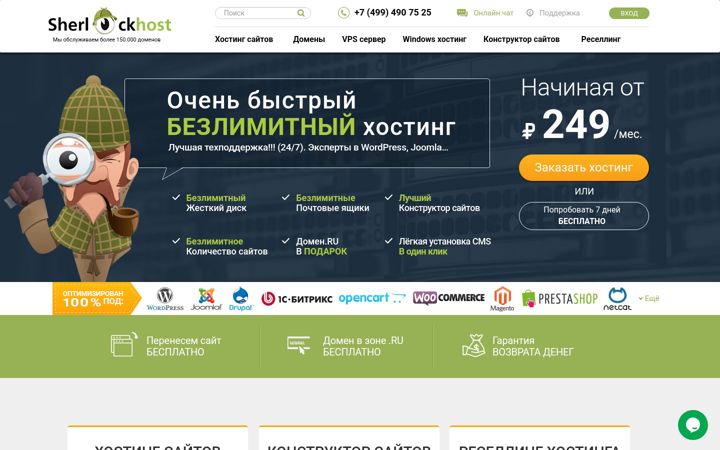Open the 'Windows хостинг' menu item
Screen dimensions: 720x450
coord(434,39)
